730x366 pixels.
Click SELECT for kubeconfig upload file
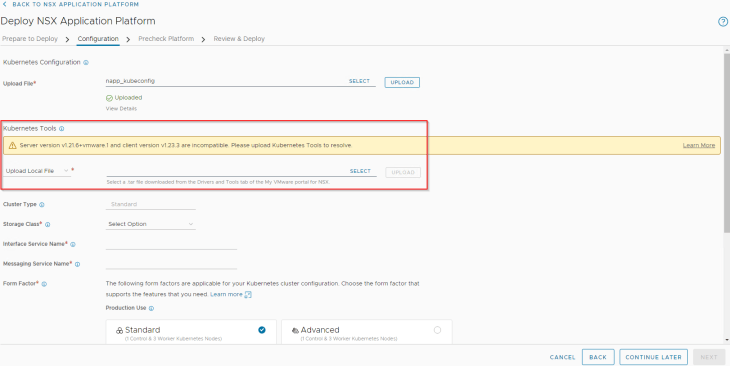pos(359,81)
